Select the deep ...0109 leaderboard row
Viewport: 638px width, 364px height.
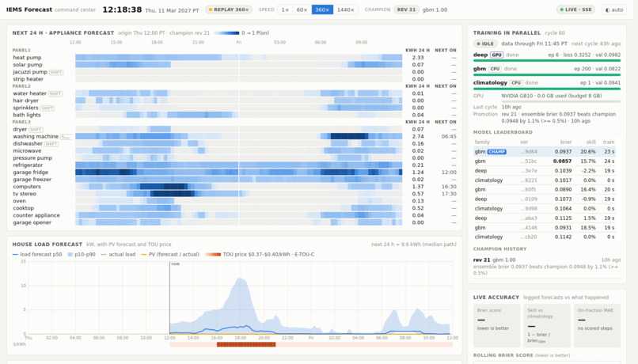[545, 199]
